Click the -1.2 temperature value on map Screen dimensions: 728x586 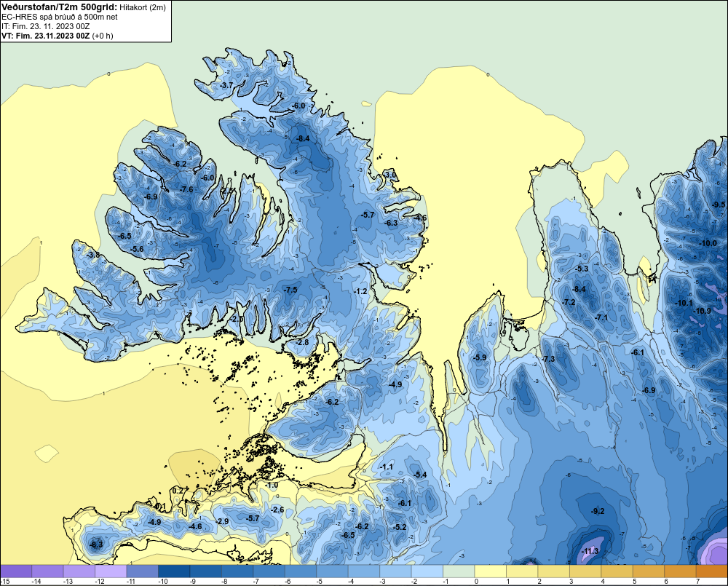361,292
